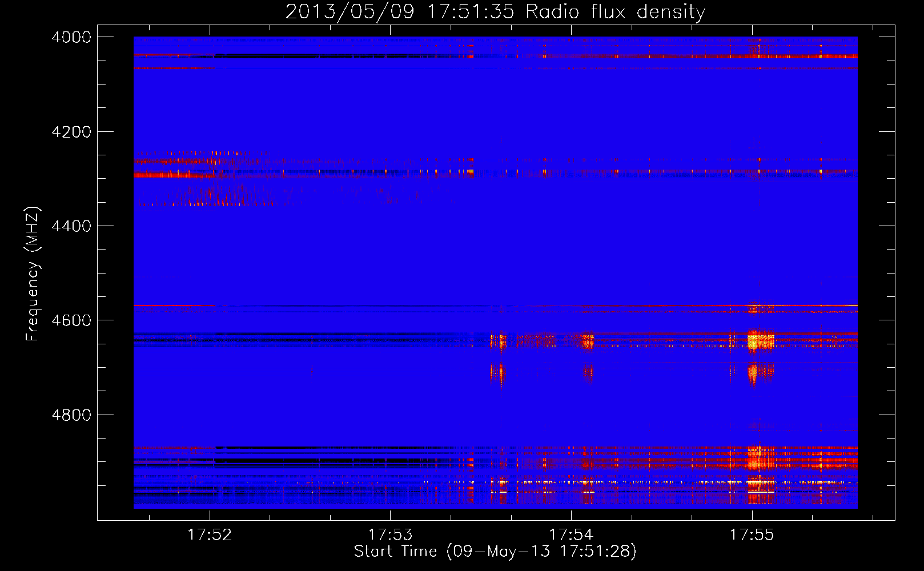The height and width of the screenshot is (571, 924).
Task: Select the 4000 frequency tick label
Action: (71, 37)
